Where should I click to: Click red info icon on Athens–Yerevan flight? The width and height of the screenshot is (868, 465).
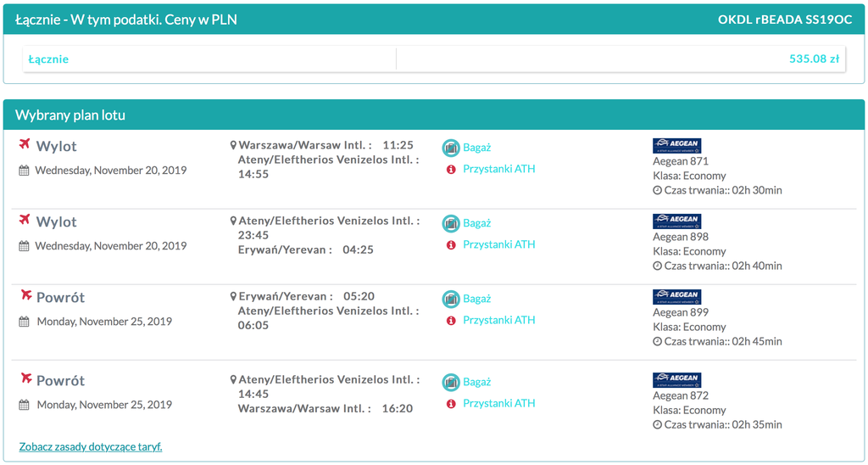point(451,244)
